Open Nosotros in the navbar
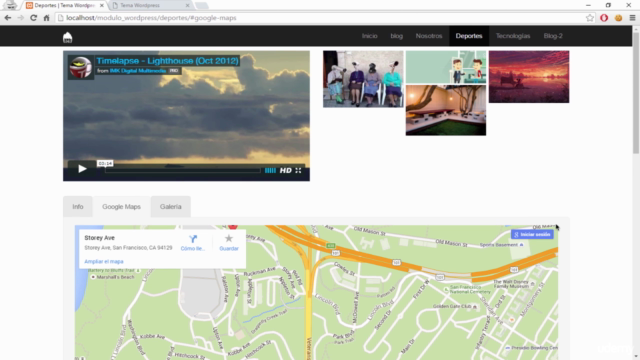The width and height of the screenshot is (640, 360). pos(429,36)
